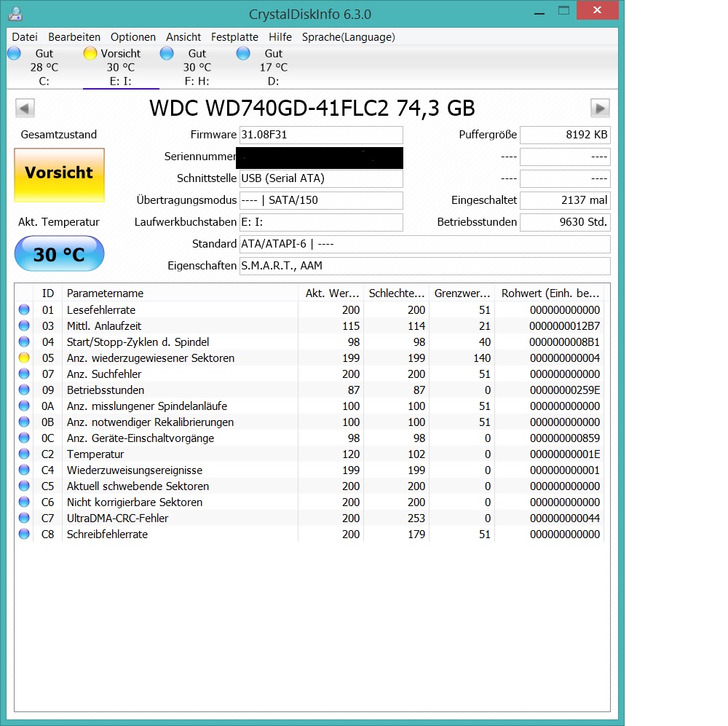
Task: Select drive D: status orb (17 °C)
Action: coord(243,53)
